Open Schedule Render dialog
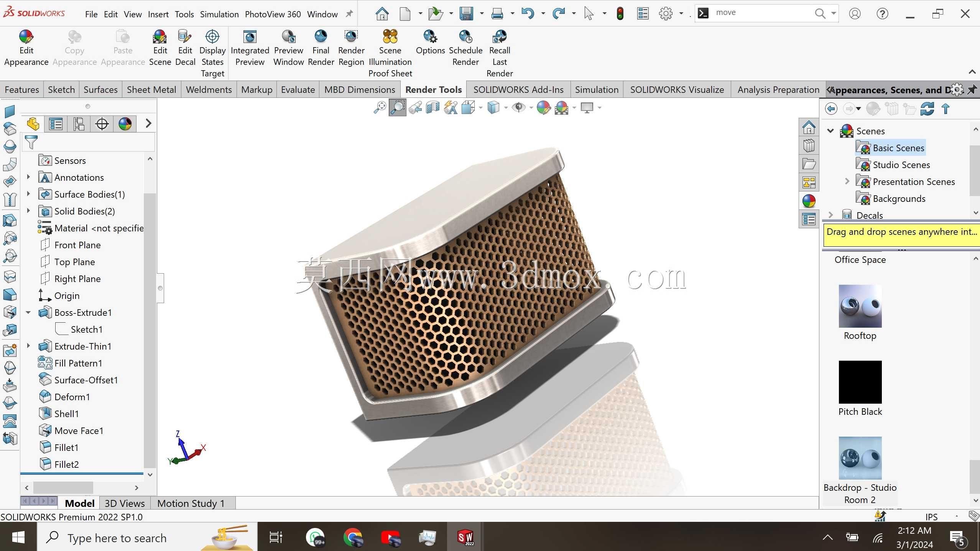 click(465, 48)
